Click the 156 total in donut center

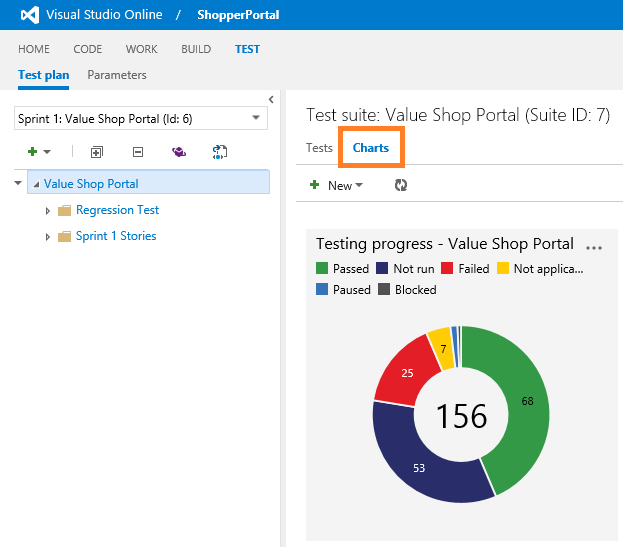point(461,416)
